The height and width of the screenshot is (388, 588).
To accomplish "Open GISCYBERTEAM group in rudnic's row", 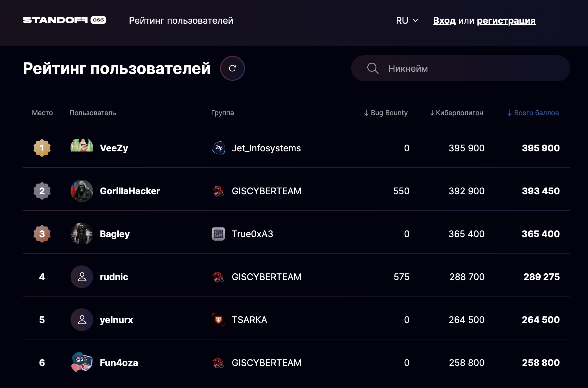I will [x=266, y=277].
